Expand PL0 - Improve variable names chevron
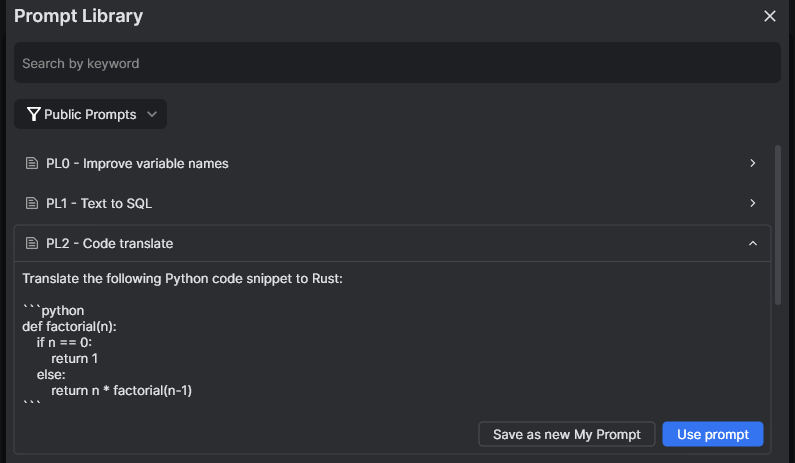The width and height of the screenshot is (795, 463). click(x=753, y=163)
